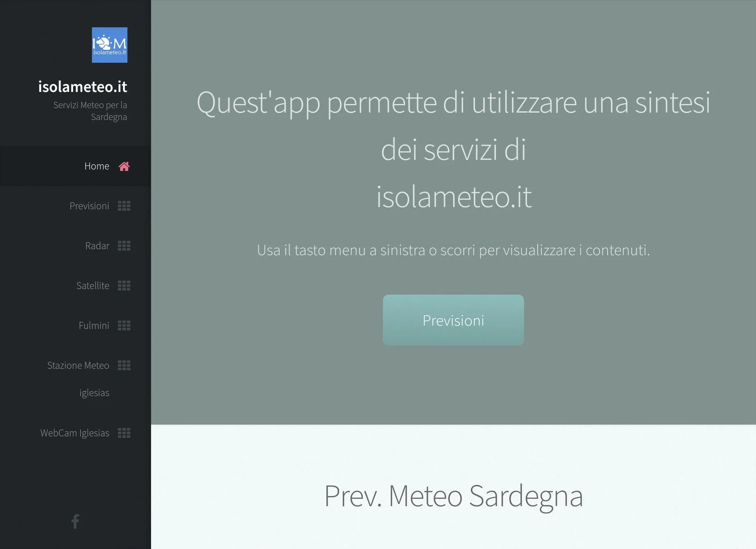The image size is (756, 549).
Task: Select the Stazione Meteo grid icon
Action: [124, 365]
